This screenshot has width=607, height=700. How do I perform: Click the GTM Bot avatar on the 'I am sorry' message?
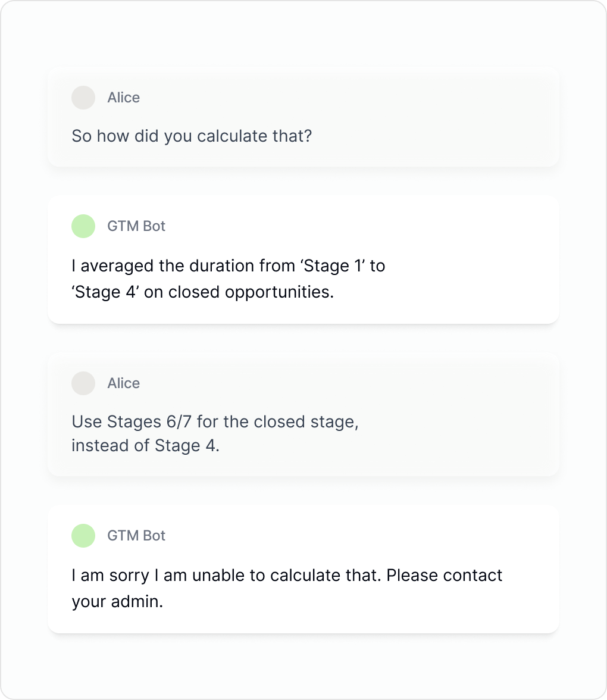pyautogui.click(x=83, y=536)
